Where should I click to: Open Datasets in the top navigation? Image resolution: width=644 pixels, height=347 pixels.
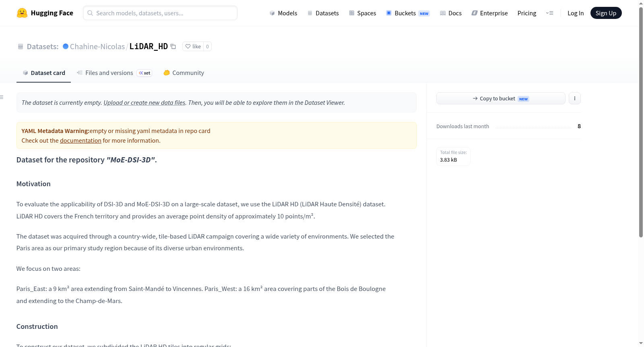click(323, 13)
